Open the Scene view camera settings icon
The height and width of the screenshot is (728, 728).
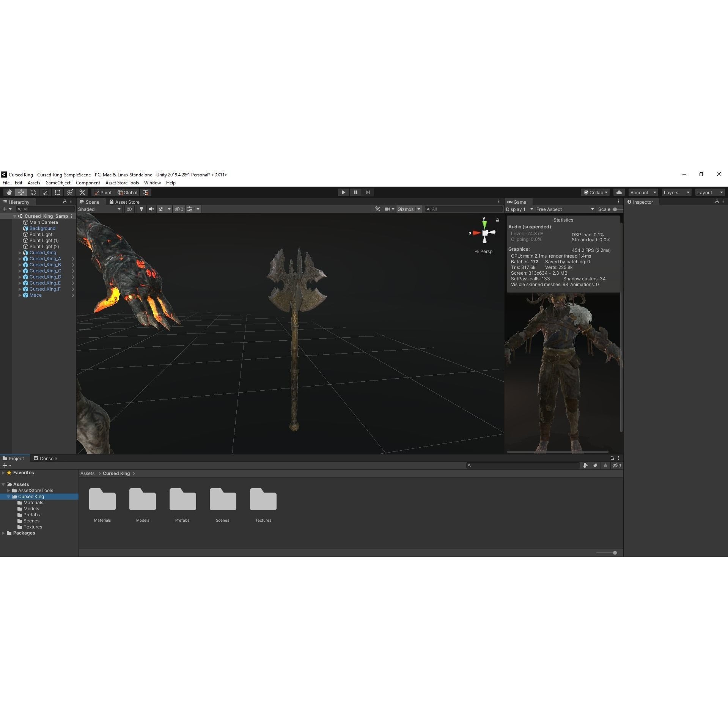[x=388, y=209]
